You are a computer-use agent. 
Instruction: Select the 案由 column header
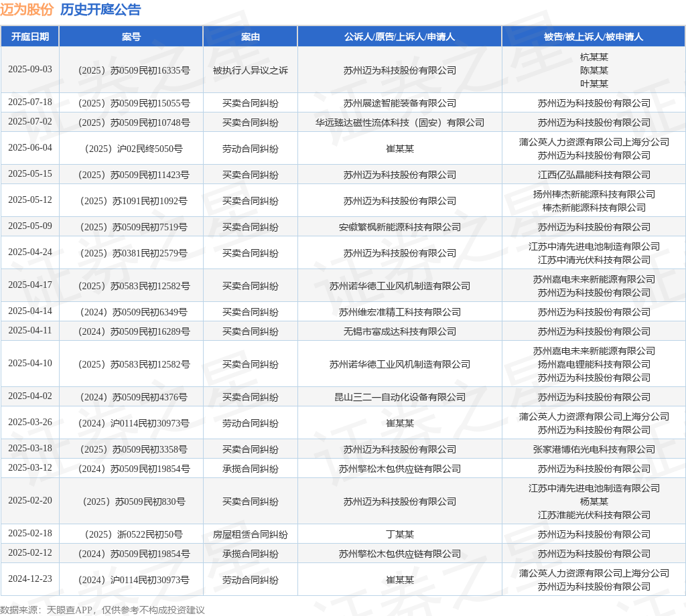(251, 37)
